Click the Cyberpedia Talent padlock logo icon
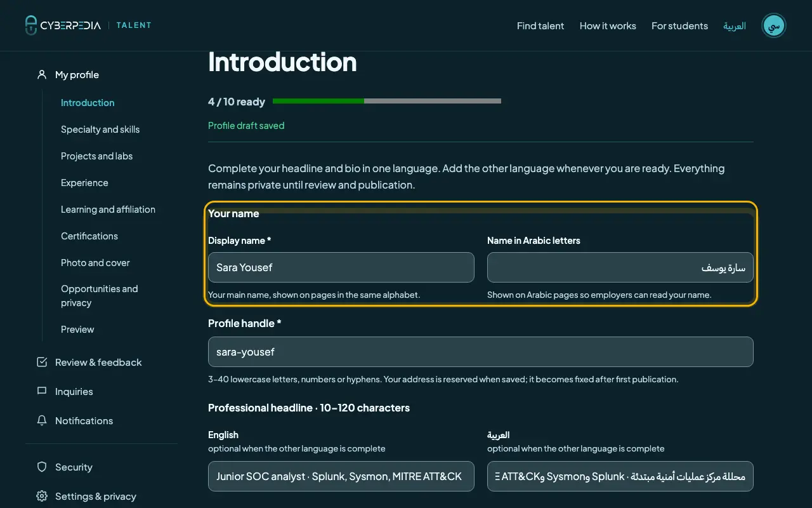 tap(31, 25)
